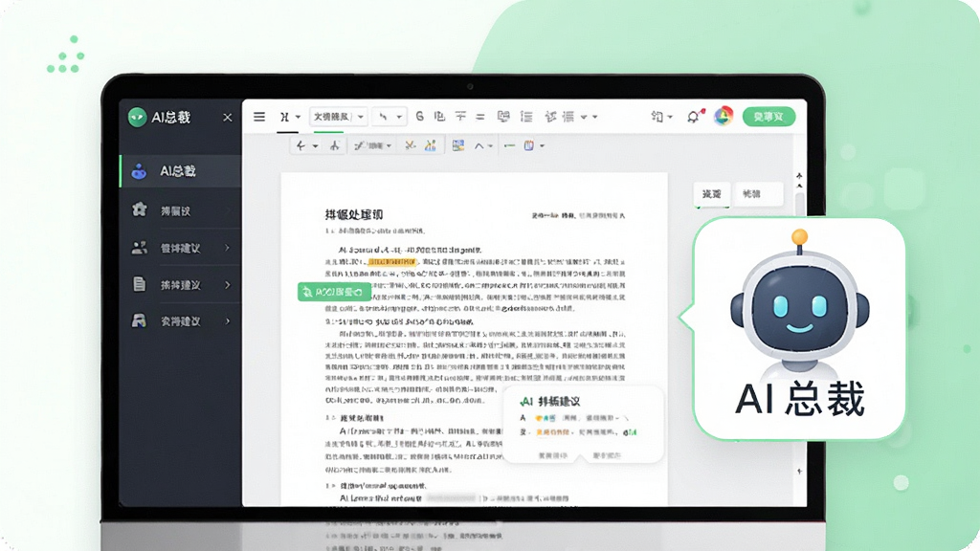Click the green AI总裁 logo in sidebar header
Viewport: 980px width, 551px height.
137,117
